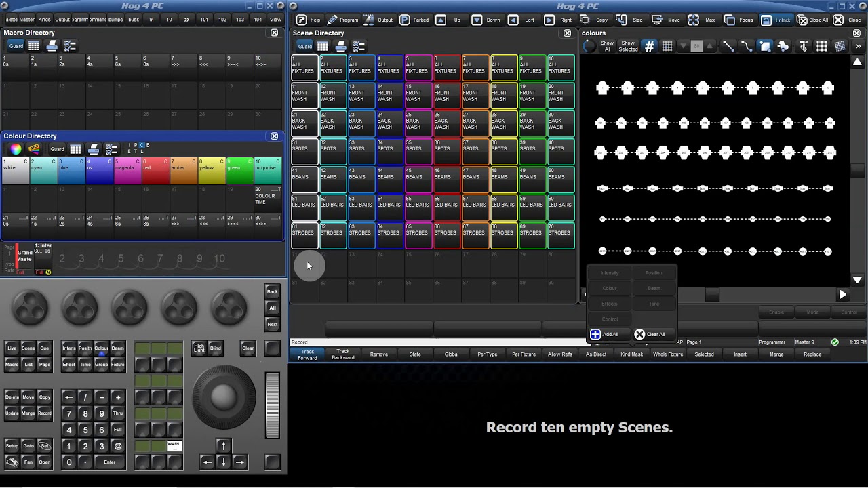This screenshot has height=488, width=868.
Task: Click the print icon in Colour Directory
Action: (x=94, y=149)
